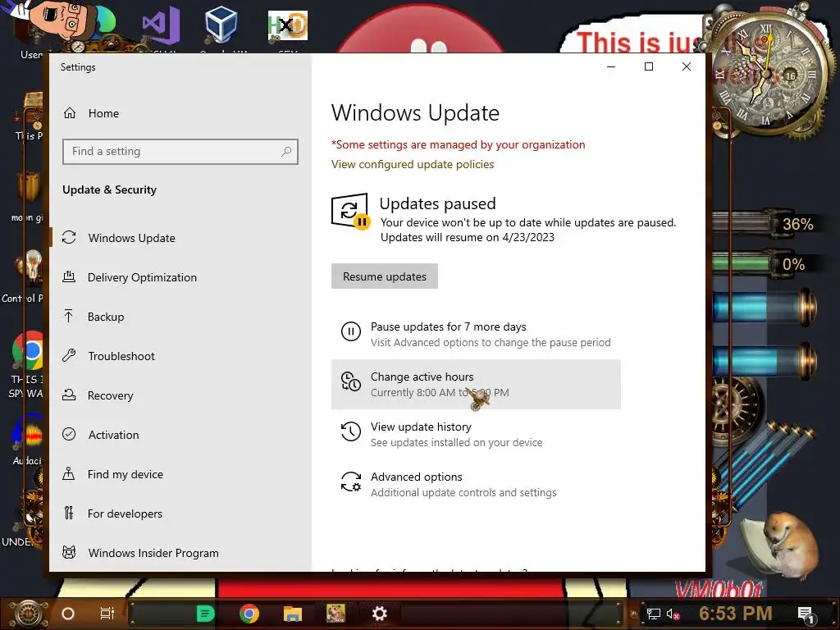Click the 36% gauge gadget

click(x=766, y=223)
